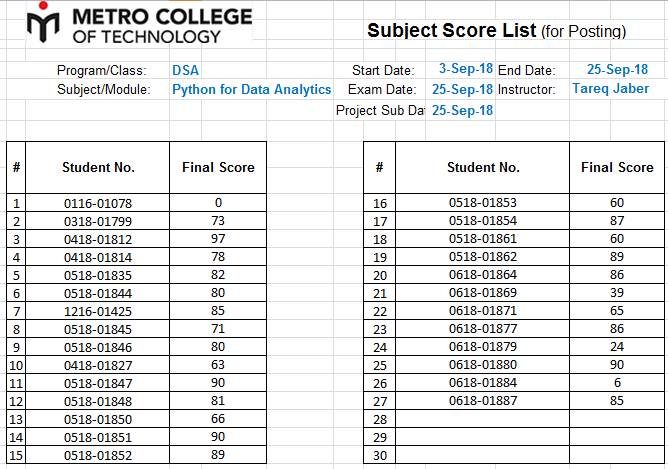Select the final score 71 for 0518-01845
668x469 pixels.
pos(218,329)
